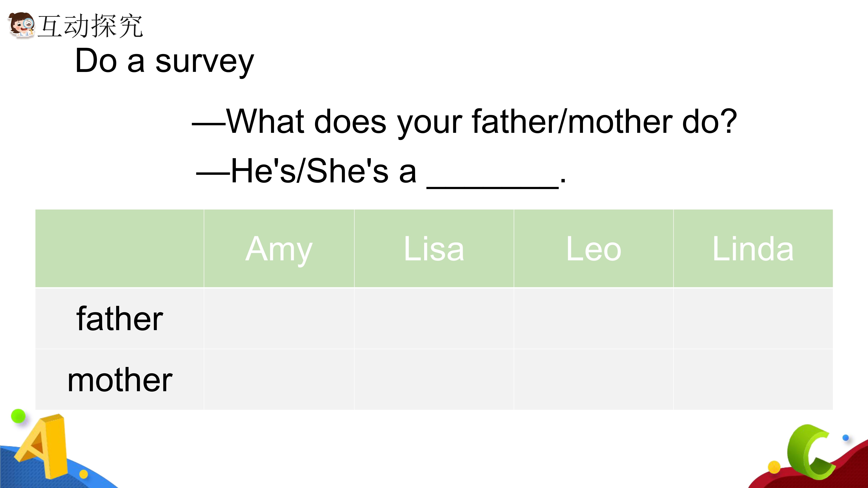Viewport: 868px width, 488px height.
Task: Click the yellow ball beside letter C
Action: pos(774,467)
